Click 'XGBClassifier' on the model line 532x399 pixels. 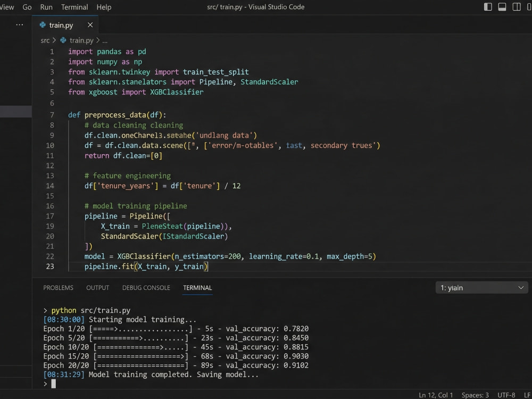point(144,256)
